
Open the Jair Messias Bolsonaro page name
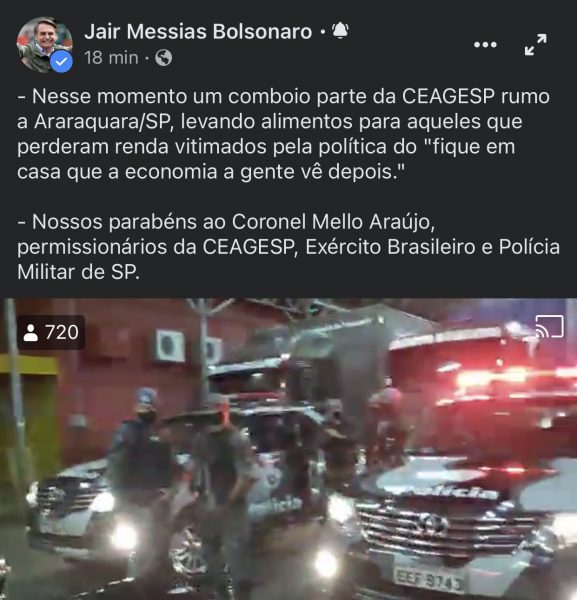pyautogui.click(x=198, y=31)
